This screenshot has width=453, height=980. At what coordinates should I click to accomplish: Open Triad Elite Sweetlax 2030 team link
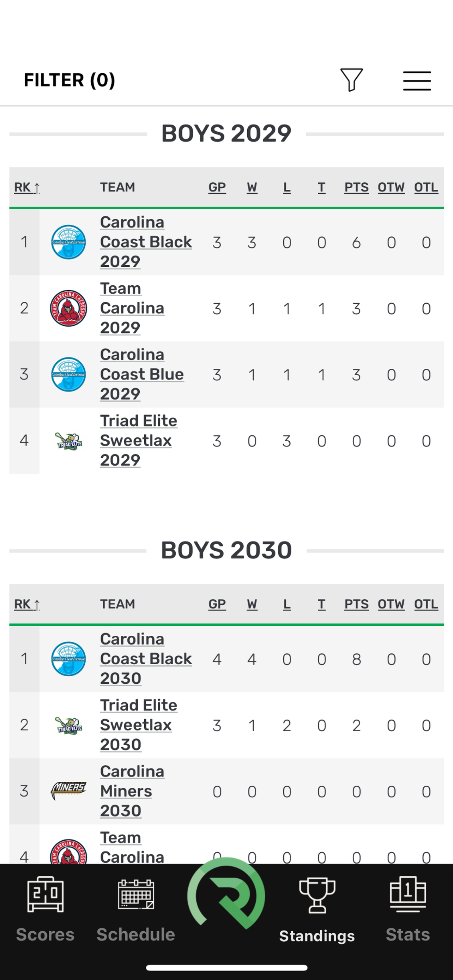139,725
